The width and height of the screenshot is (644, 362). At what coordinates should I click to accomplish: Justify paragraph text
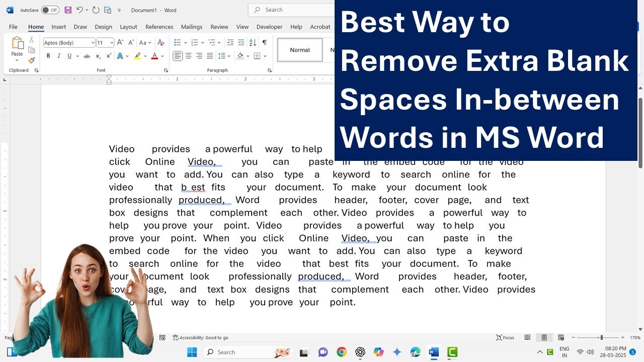[210, 56]
